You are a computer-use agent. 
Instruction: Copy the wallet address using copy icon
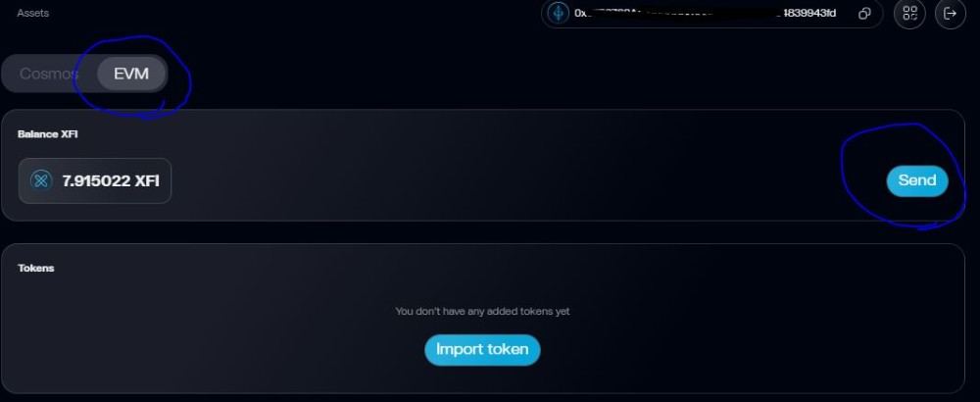[x=864, y=14]
